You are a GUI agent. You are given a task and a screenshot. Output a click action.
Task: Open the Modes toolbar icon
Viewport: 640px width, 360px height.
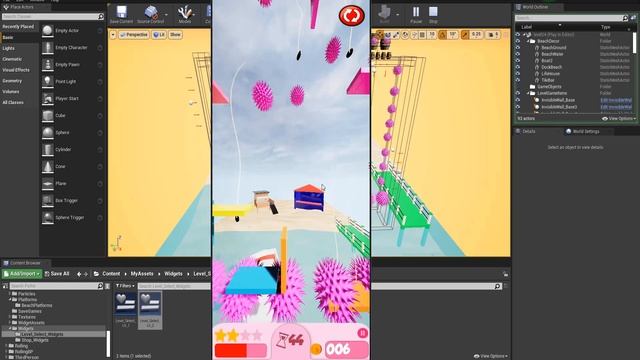[184, 11]
